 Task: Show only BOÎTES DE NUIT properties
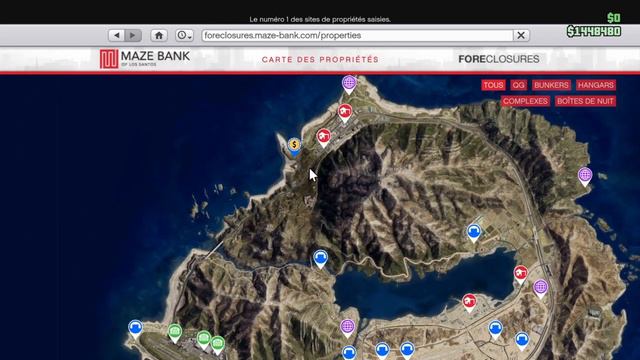pos(585,101)
